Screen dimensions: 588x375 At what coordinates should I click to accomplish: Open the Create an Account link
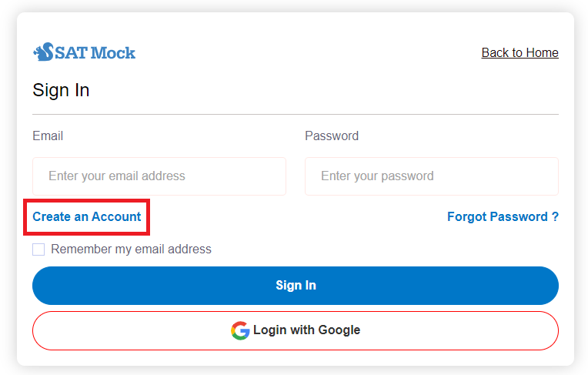point(87,217)
